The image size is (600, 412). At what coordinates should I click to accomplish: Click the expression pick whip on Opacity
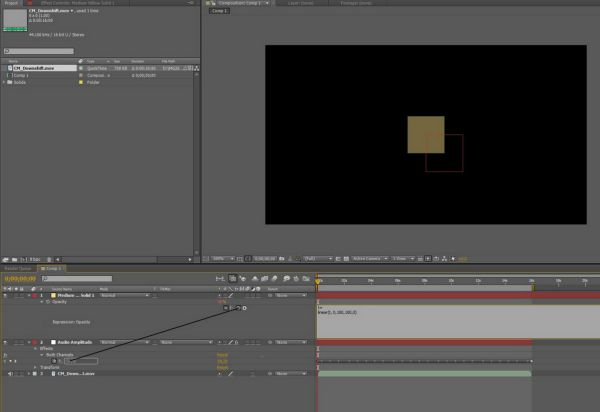[238, 308]
